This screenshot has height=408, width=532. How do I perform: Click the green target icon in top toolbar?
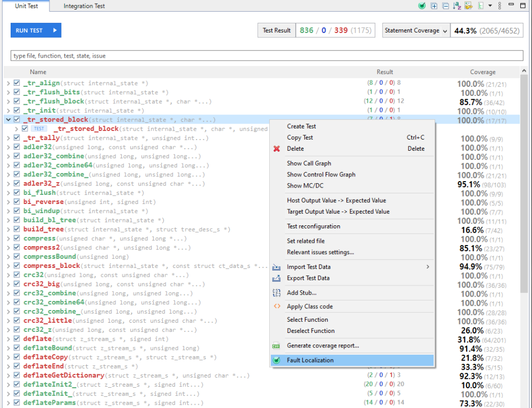[x=422, y=6]
